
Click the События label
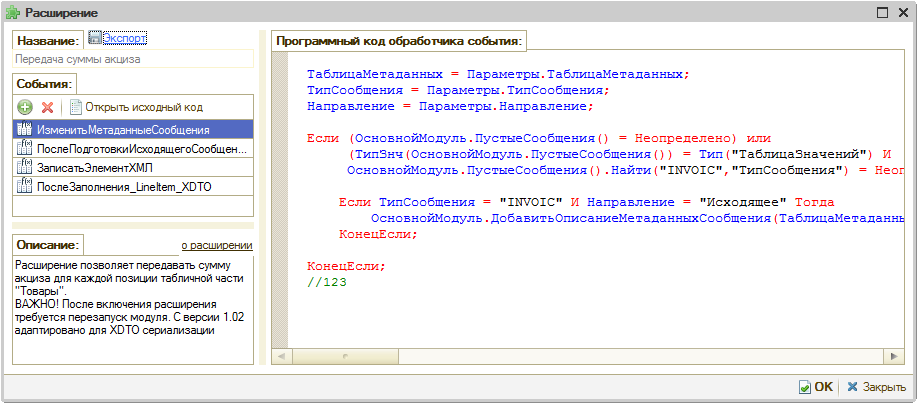(42, 84)
